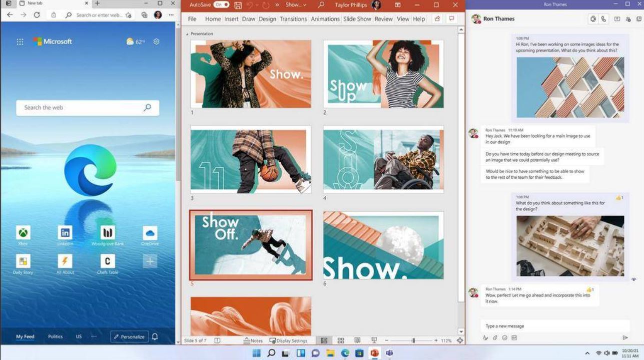Open the Slide Show ribbon tab
Screen dimensions: 644x360
click(x=357, y=19)
